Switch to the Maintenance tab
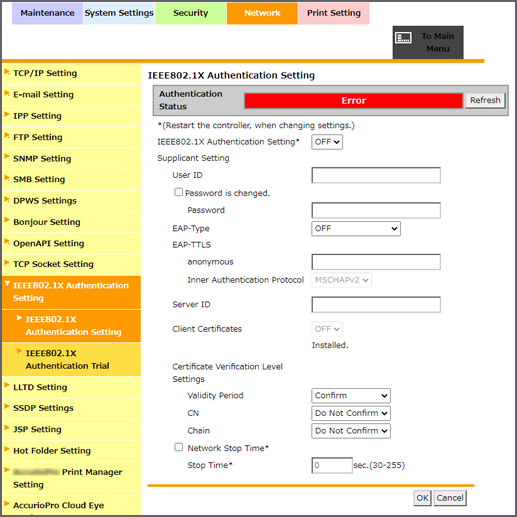517x517 pixels. tap(47, 13)
